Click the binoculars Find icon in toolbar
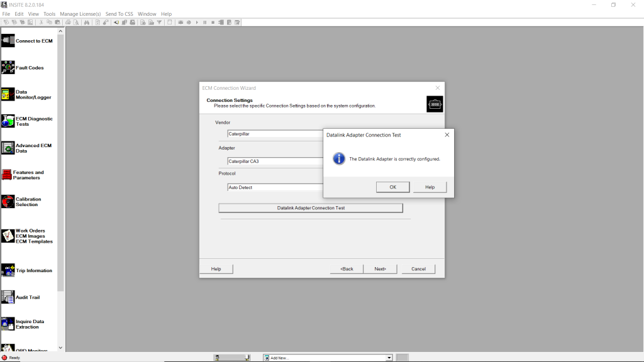Screen dimensions: 644x362 (x=87, y=23)
